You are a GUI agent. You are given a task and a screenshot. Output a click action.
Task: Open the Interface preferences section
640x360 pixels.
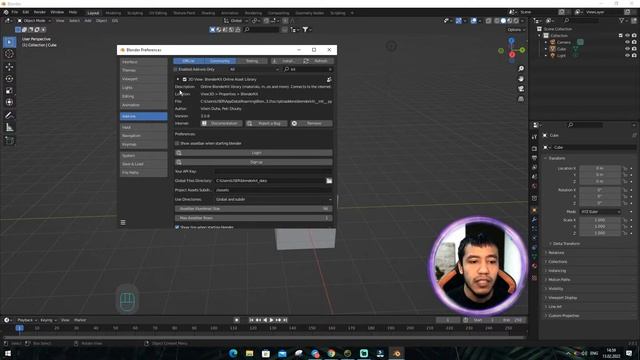pyautogui.click(x=143, y=62)
